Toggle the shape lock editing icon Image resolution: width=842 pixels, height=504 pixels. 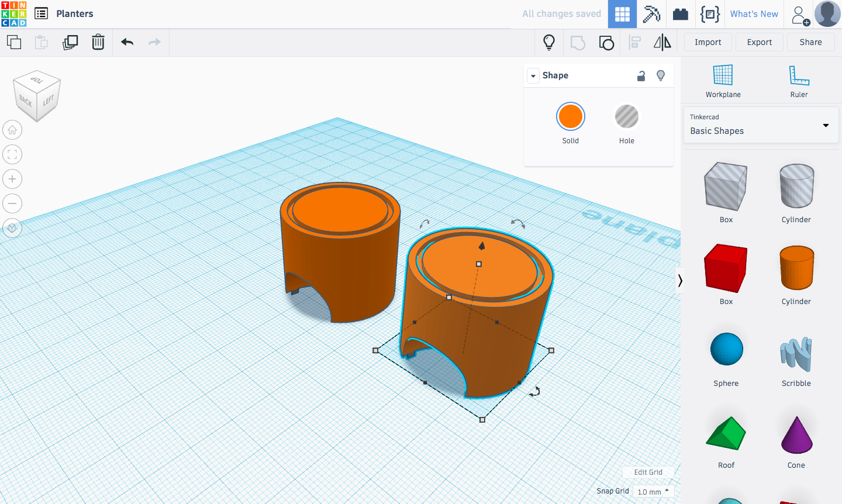tap(641, 75)
